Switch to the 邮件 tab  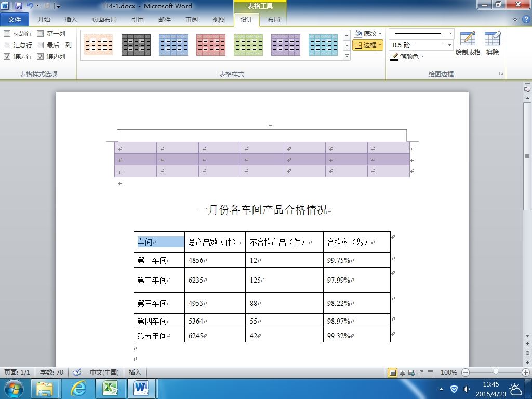pyautogui.click(x=165, y=19)
